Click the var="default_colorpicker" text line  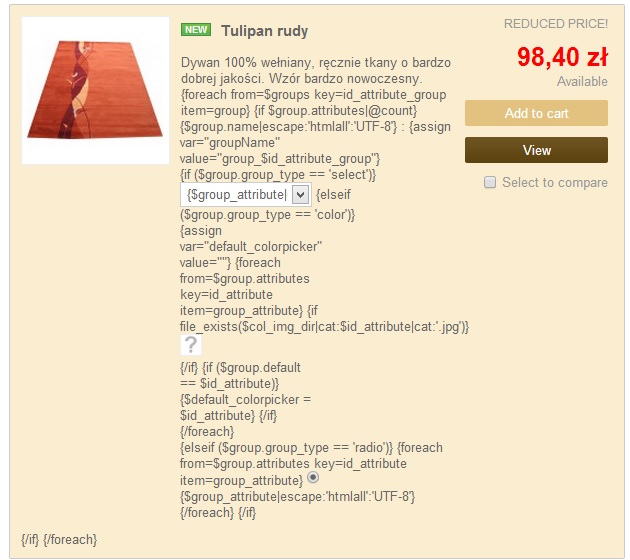251,247
